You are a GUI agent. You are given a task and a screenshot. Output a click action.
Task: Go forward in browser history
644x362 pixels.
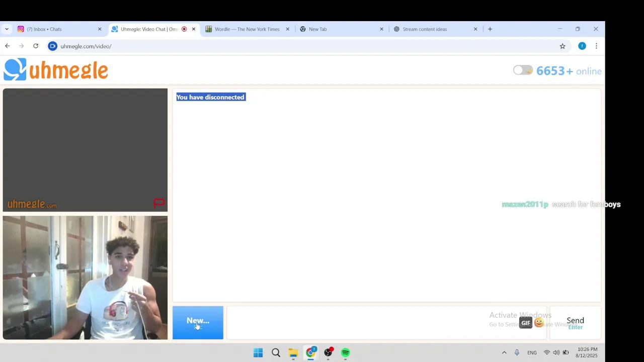(21, 46)
